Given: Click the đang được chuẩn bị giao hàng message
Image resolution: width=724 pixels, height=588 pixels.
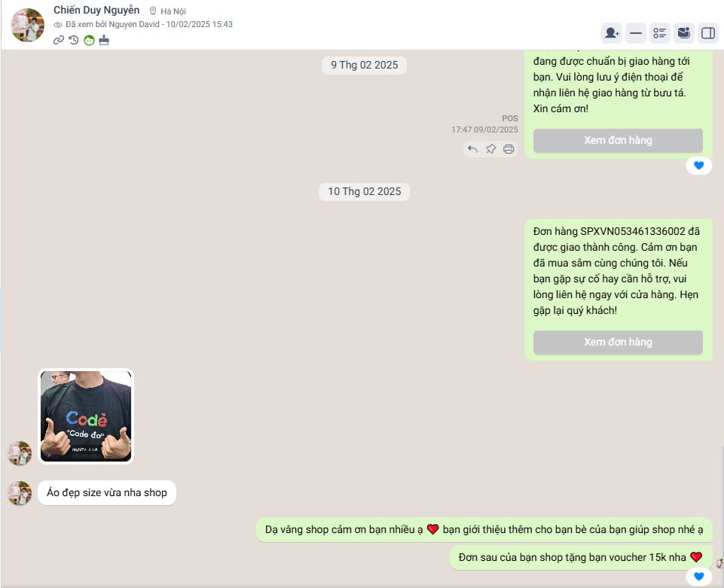Looking at the screenshot, I should 612,85.
